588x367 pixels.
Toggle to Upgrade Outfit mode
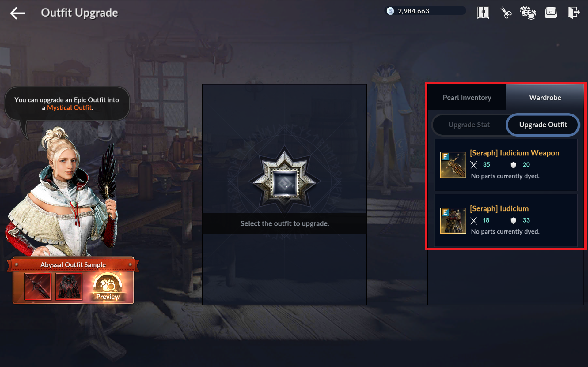pos(543,125)
